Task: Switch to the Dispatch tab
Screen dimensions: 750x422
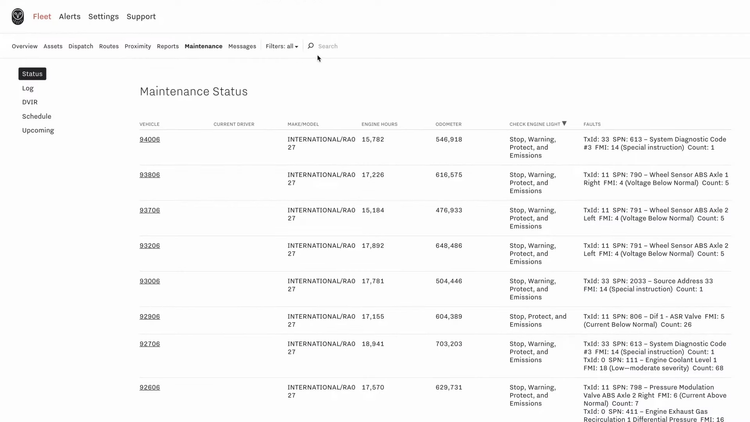Action: point(81,46)
